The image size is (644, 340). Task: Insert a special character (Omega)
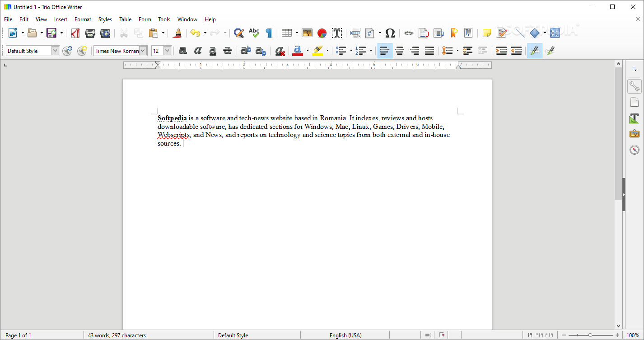click(390, 33)
